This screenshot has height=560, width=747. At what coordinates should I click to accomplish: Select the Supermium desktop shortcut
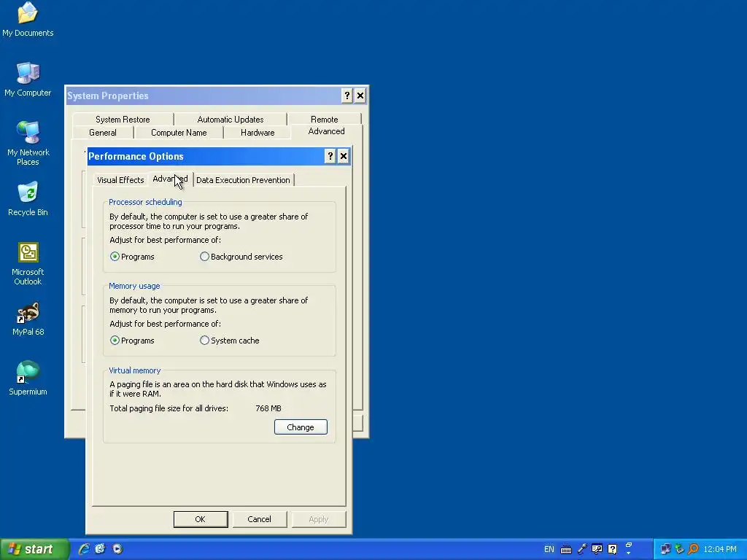[28, 378]
